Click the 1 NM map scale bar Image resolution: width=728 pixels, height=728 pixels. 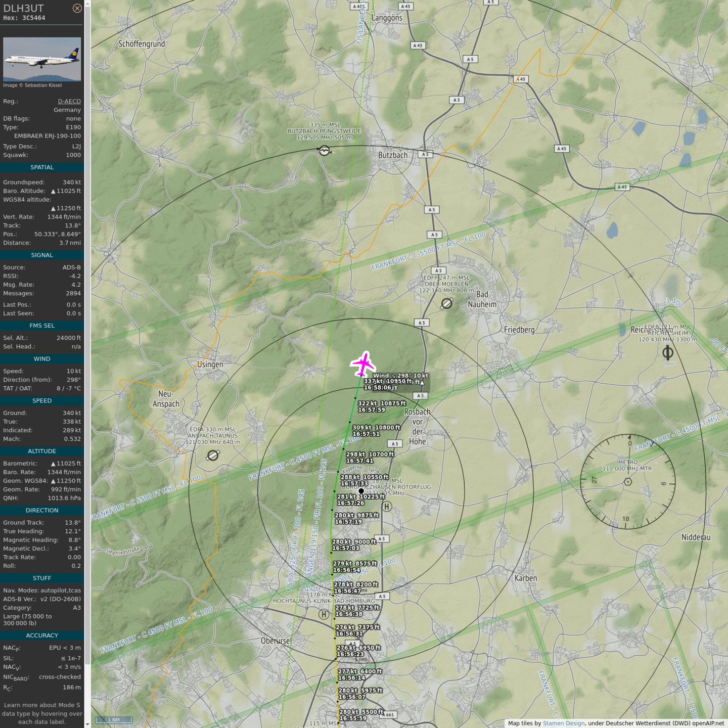114,719
